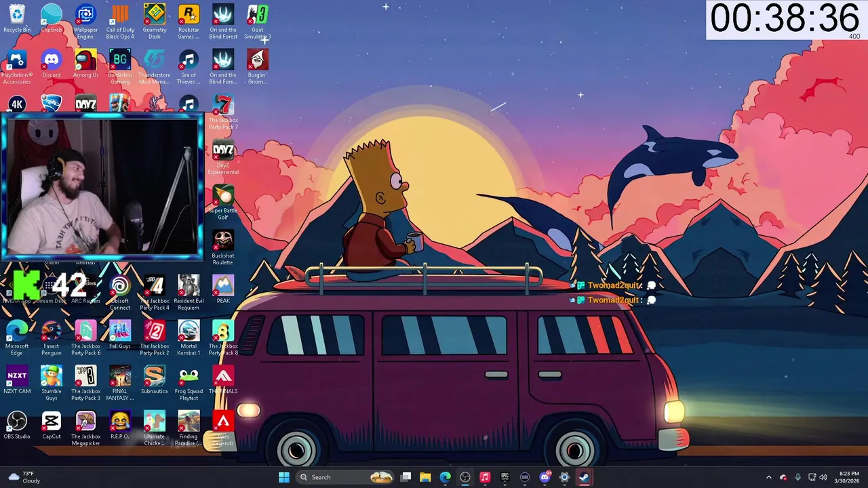868x488 pixels.
Task: Select THE FINALS desktop icon
Action: coord(223,381)
